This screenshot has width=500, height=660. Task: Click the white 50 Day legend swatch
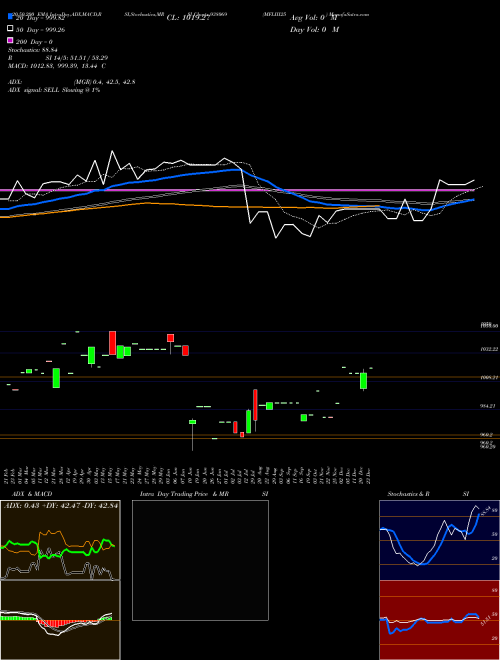[10, 28]
